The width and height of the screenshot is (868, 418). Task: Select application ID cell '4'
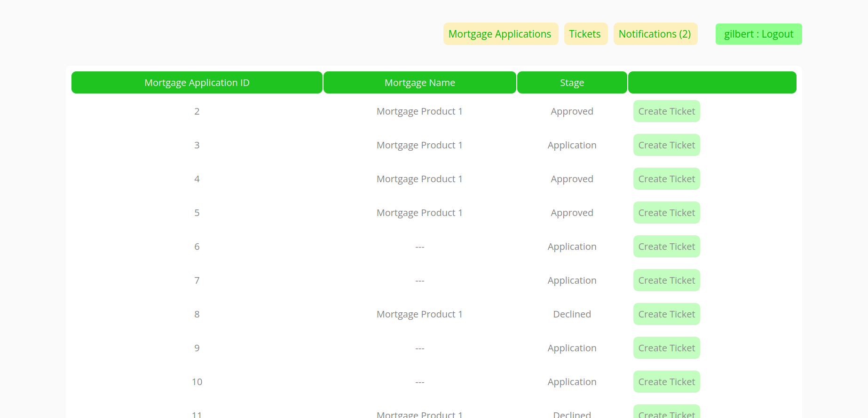coord(197,179)
